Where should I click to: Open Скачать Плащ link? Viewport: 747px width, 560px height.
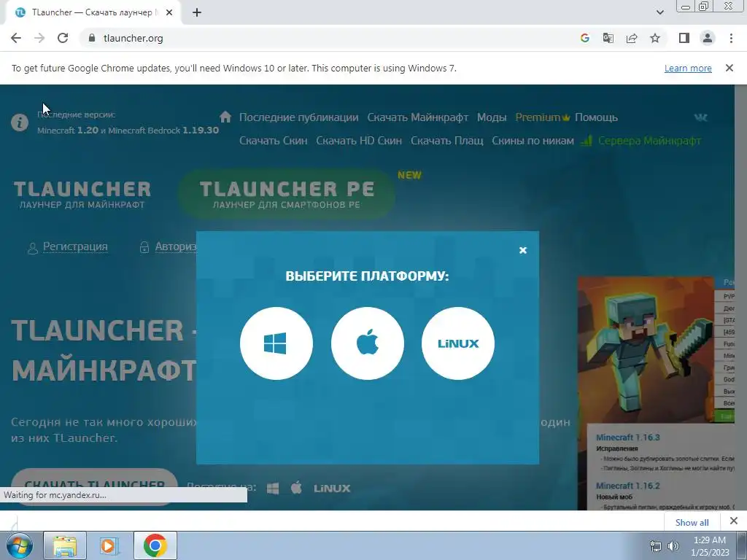[x=447, y=141]
